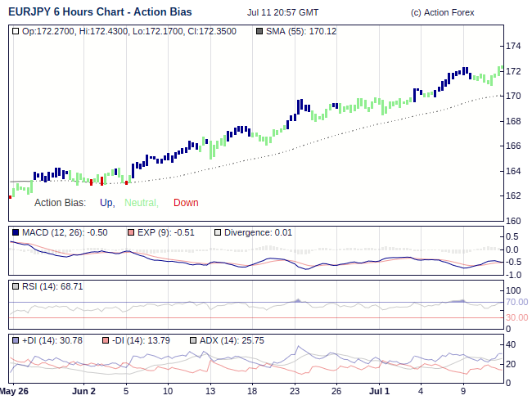This screenshot has height=400, width=532.
Task: Click the white OHLC legend square
Action: coord(16,31)
